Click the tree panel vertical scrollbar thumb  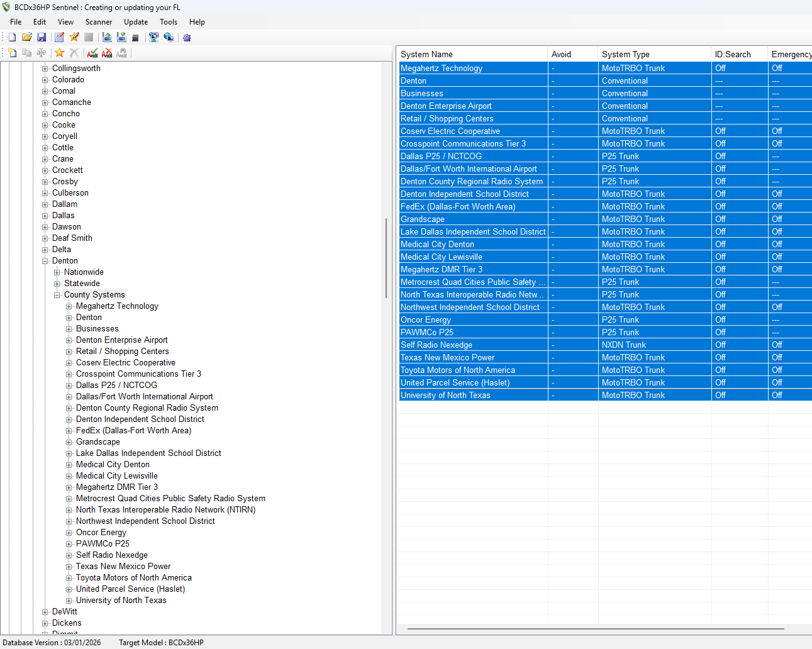pyautogui.click(x=386, y=258)
